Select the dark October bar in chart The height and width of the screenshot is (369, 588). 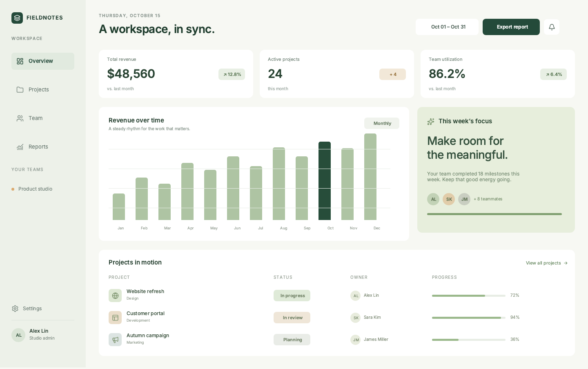tap(325, 181)
